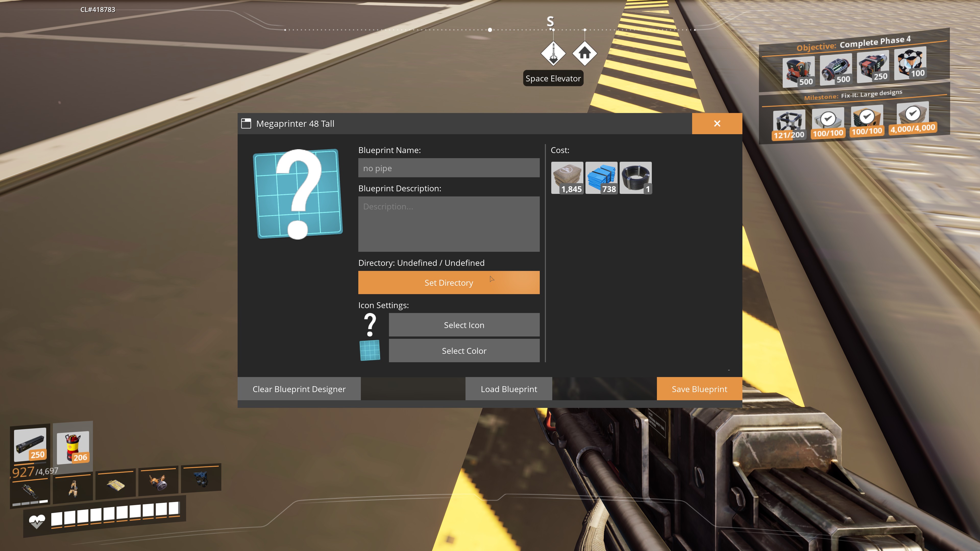Click the Directory: Undefined / Undefined label
Viewport: 980px width, 551px height.
point(421,263)
